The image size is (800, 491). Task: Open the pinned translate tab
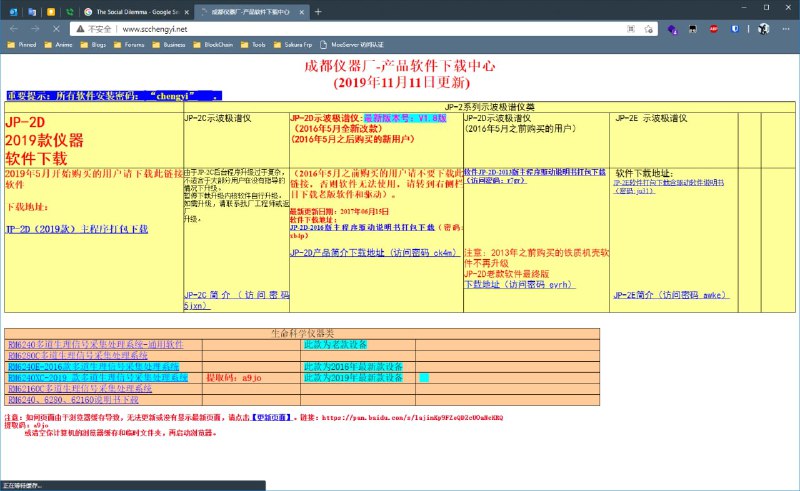(x=32, y=12)
